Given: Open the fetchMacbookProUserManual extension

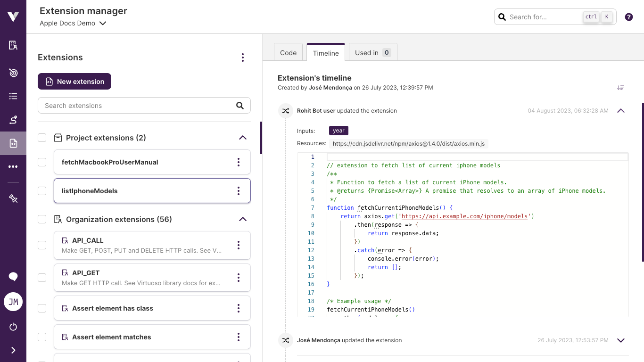Looking at the screenshot, I should 152,162.
